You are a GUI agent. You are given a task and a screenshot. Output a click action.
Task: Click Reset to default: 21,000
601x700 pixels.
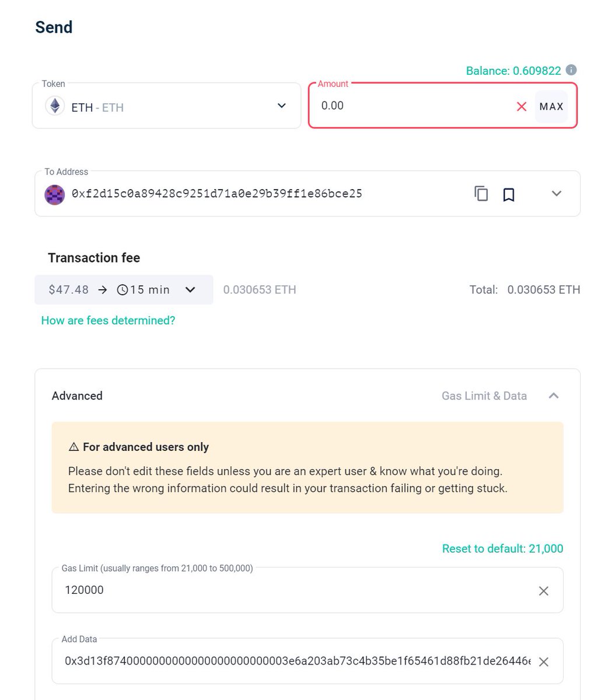coord(503,548)
